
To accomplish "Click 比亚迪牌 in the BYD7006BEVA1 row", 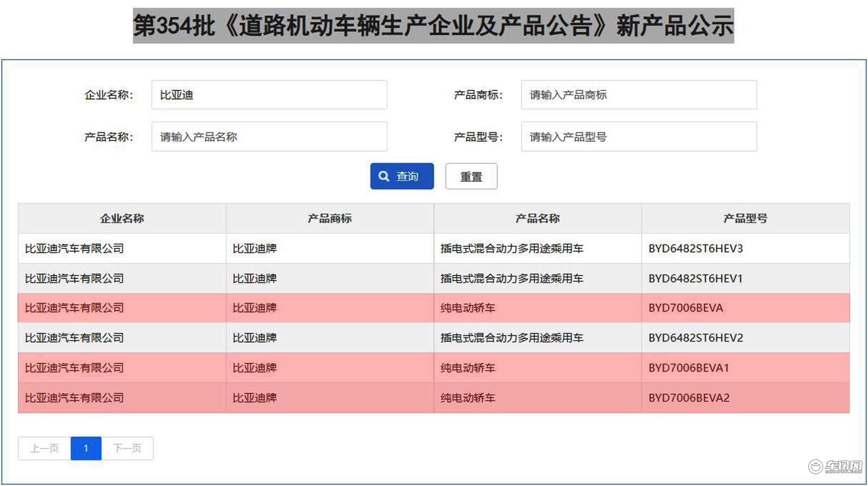I will [254, 368].
